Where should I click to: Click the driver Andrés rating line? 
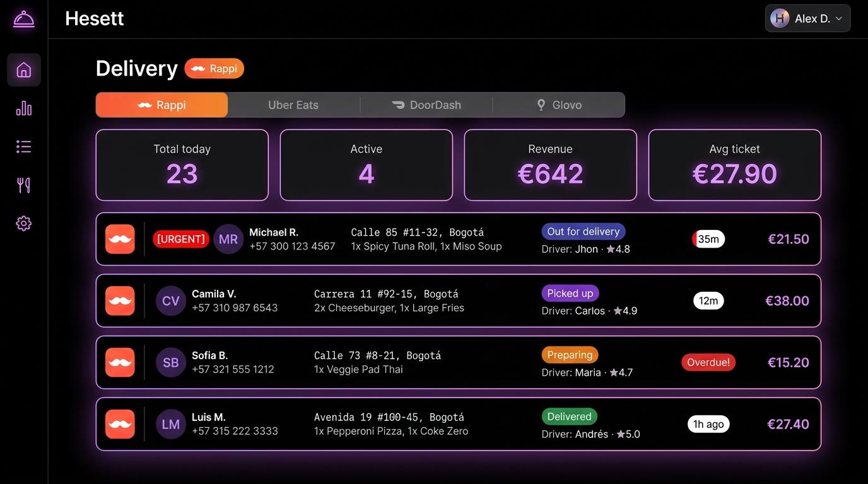(x=591, y=434)
